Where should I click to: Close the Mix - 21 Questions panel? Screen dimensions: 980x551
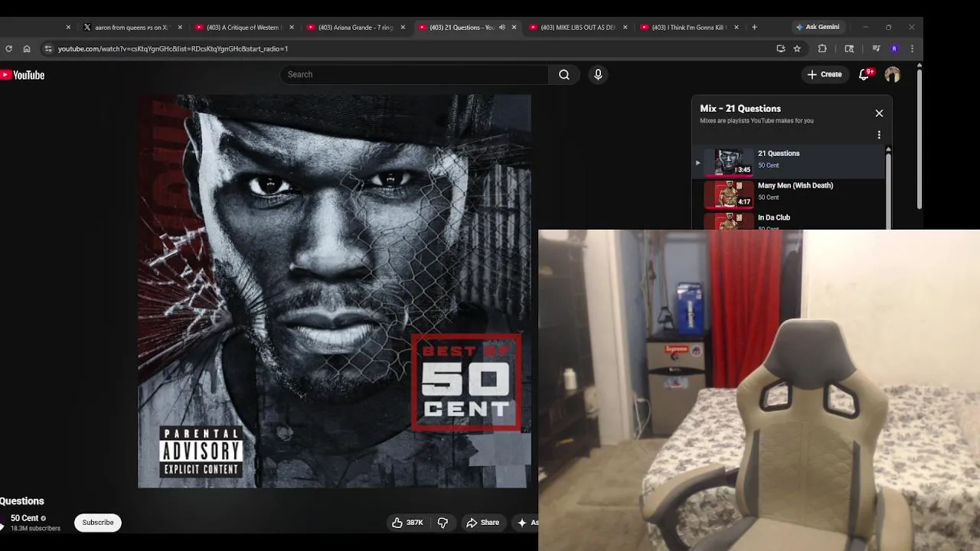(879, 113)
